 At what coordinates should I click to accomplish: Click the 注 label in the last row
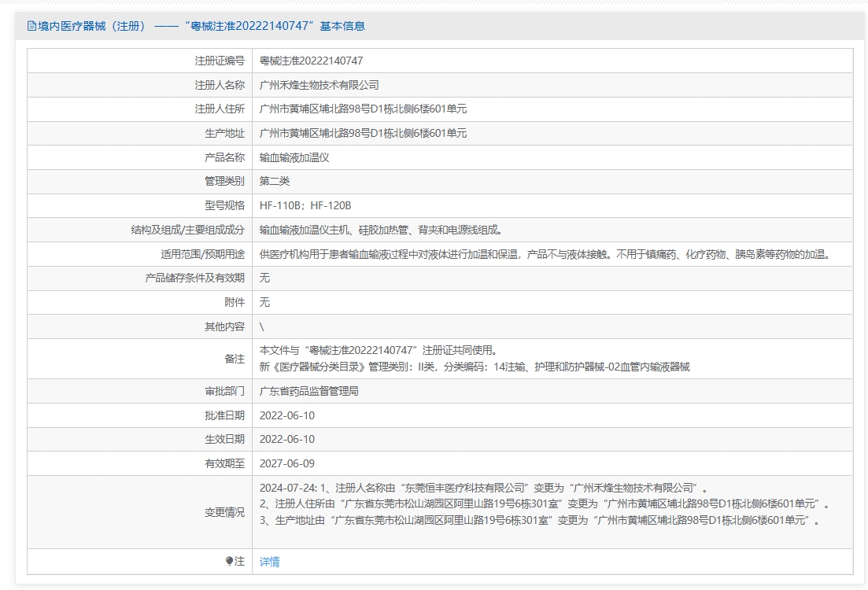point(239,561)
